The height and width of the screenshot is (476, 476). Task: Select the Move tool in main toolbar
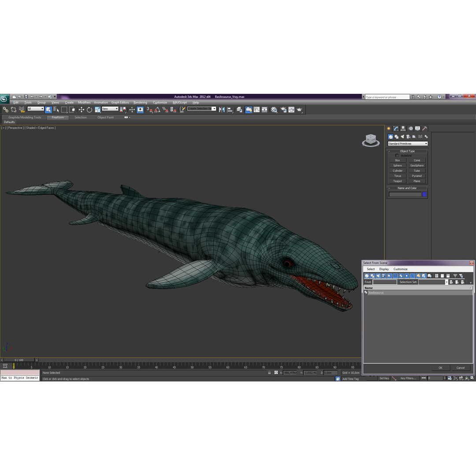coord(82,110)
